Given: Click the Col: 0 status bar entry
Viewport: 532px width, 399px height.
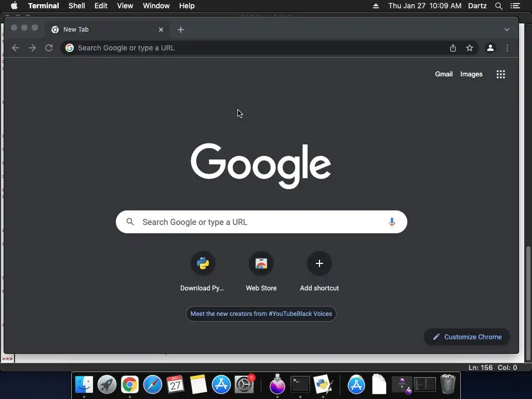Looking at the screenshot, I should pos(507,367).
